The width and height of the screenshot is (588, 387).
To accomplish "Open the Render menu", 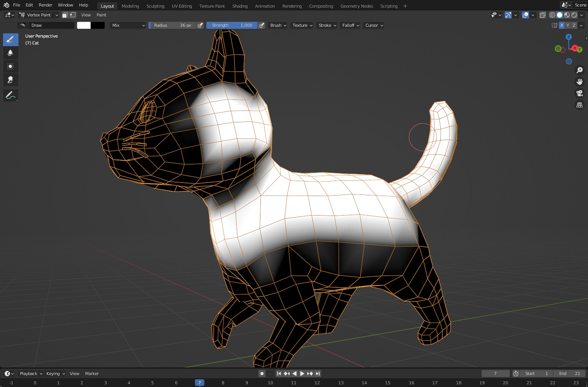I will pos(45,5).
